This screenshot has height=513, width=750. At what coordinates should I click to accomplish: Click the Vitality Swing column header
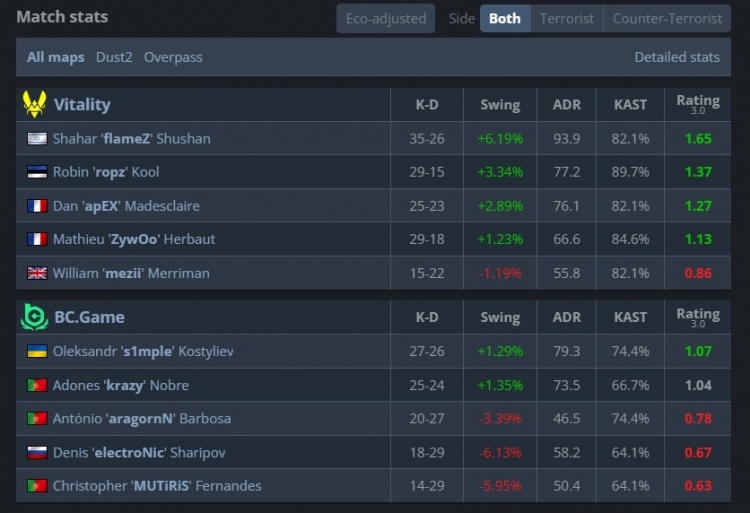tap(500, 105)
